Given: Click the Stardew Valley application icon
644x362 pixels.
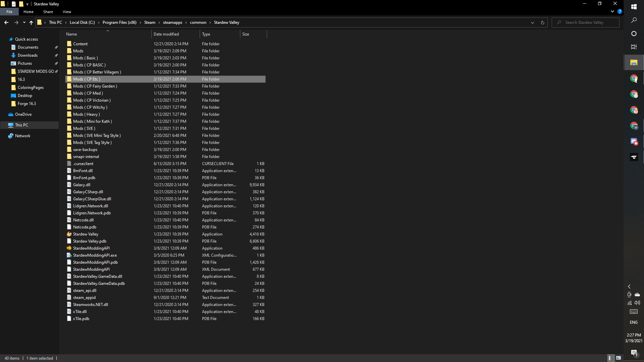Looking at the screenshot, I should point(69,234).
